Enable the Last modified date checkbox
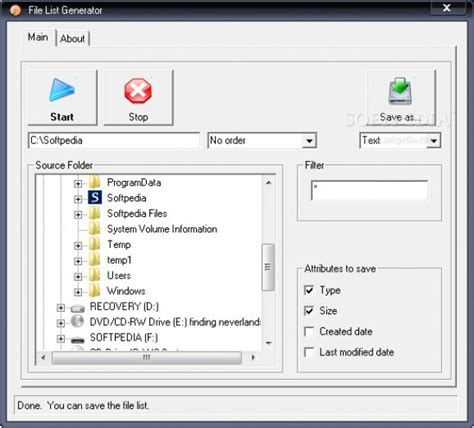Image resolution: width=474 pixels, height=428 pixels. coord(309,352)
